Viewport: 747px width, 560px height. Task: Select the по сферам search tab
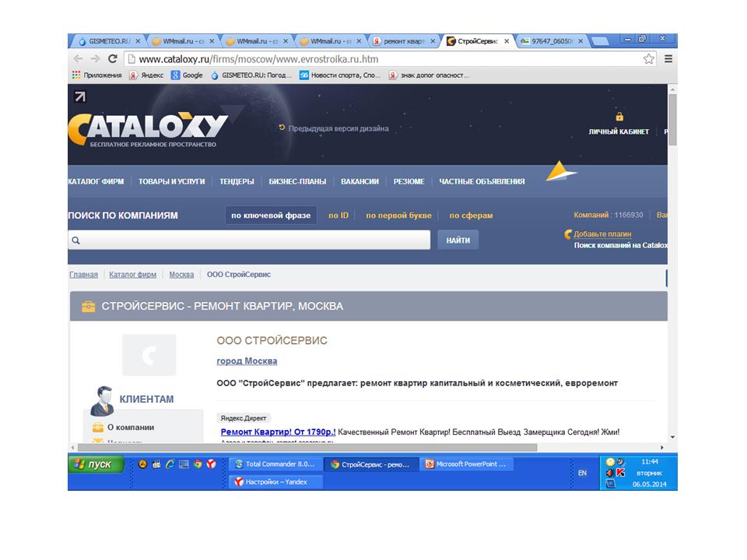point(471,215)
